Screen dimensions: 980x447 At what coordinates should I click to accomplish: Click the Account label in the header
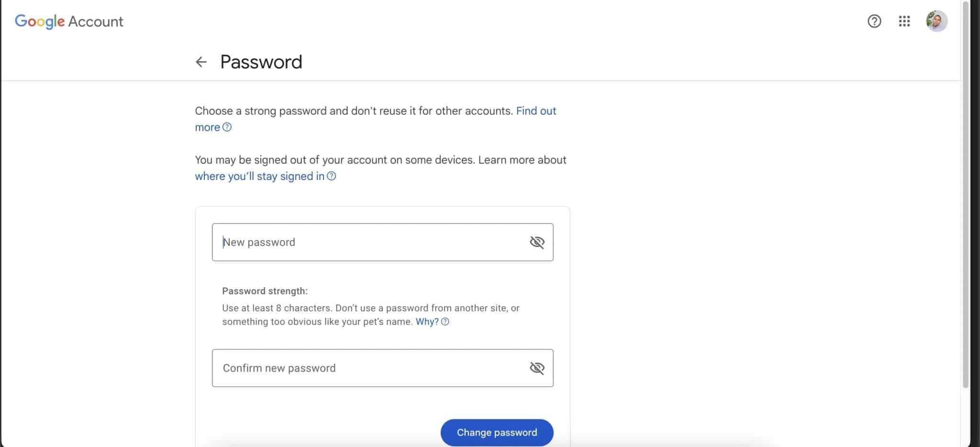click(x=96, y=21)
